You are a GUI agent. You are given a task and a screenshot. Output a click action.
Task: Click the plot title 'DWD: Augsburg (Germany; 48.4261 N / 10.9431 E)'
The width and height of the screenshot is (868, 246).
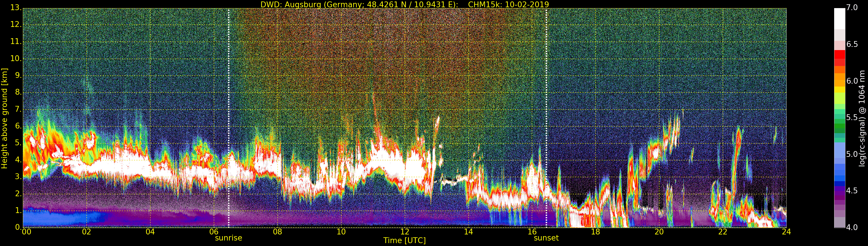[359, 4]
